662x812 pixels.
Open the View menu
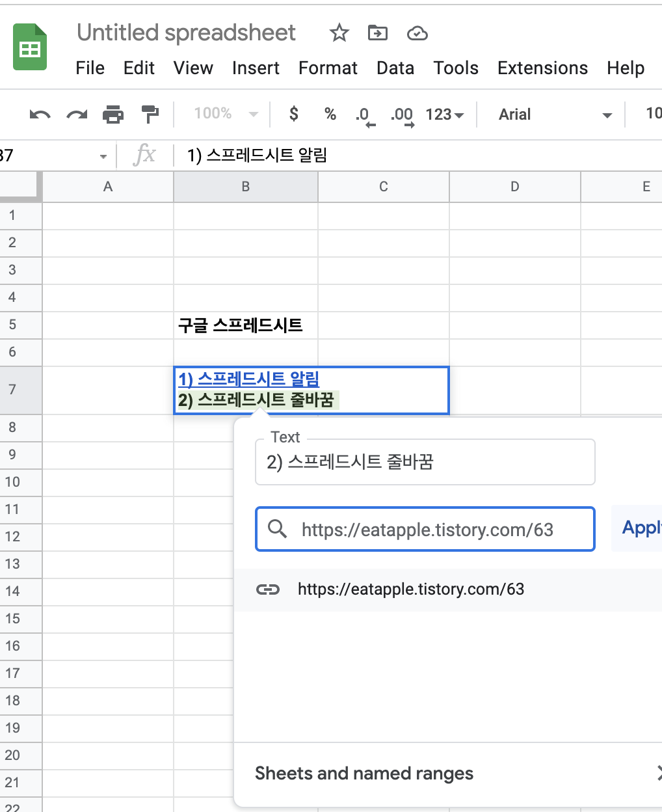pyautogui.click(x=193, y=68)
